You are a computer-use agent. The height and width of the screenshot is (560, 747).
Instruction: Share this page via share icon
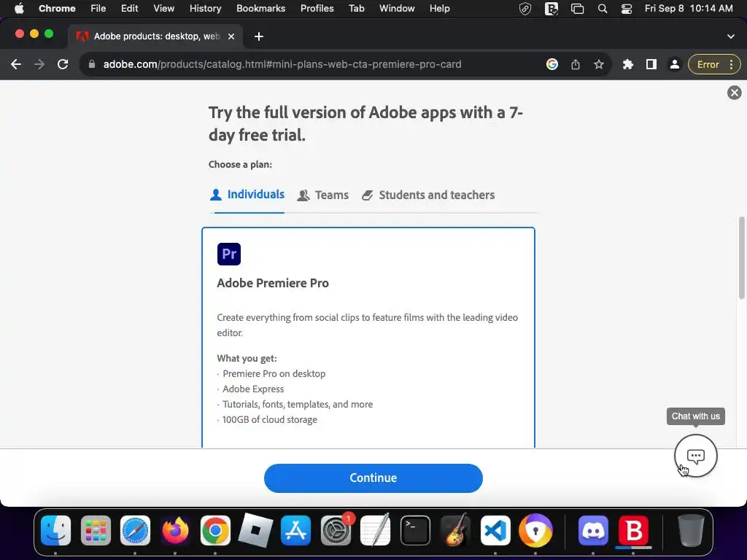tap(576, 64)
